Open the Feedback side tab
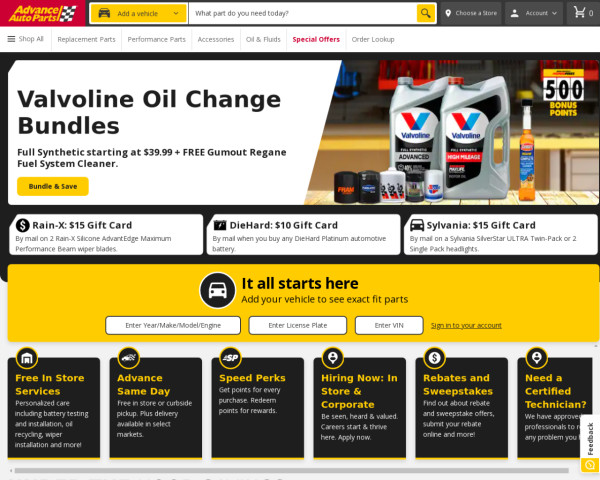 [x=590, y=444]
